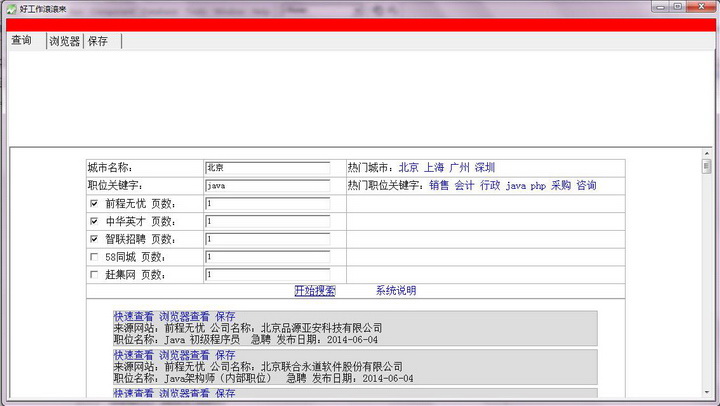This screenshot has height=406, width=720.
Task: Check the 赶集网 checkbox
Action: pyautogui.click(x=94, y=275)
